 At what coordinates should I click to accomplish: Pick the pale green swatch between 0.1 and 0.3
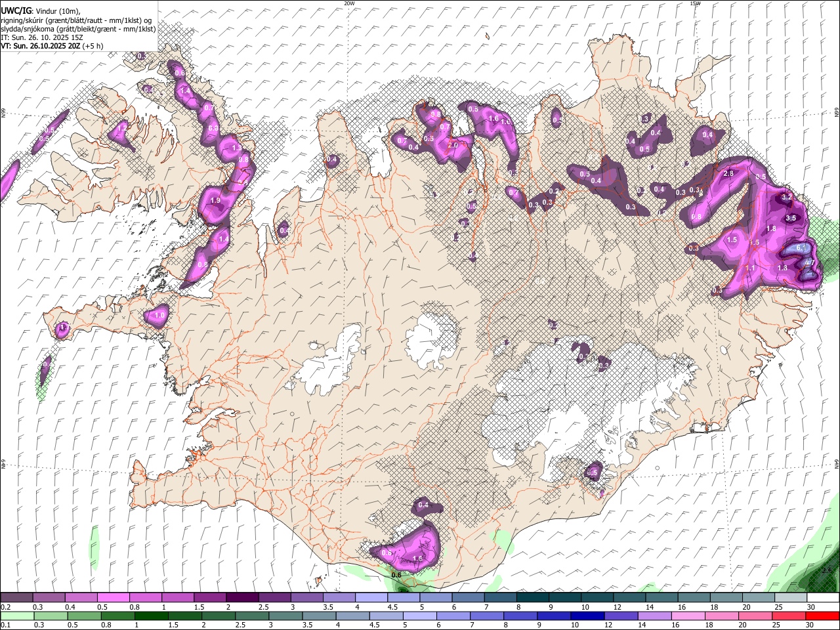[17, 616]
